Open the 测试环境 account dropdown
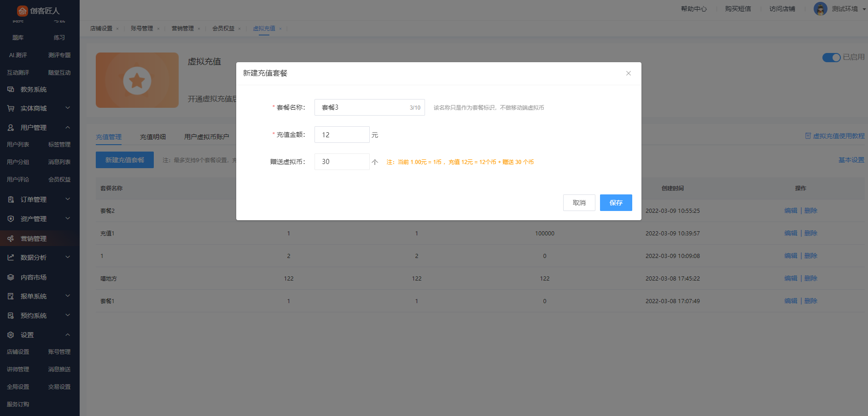868x416 pixels. pyautogui.click(x=864, y=9)
